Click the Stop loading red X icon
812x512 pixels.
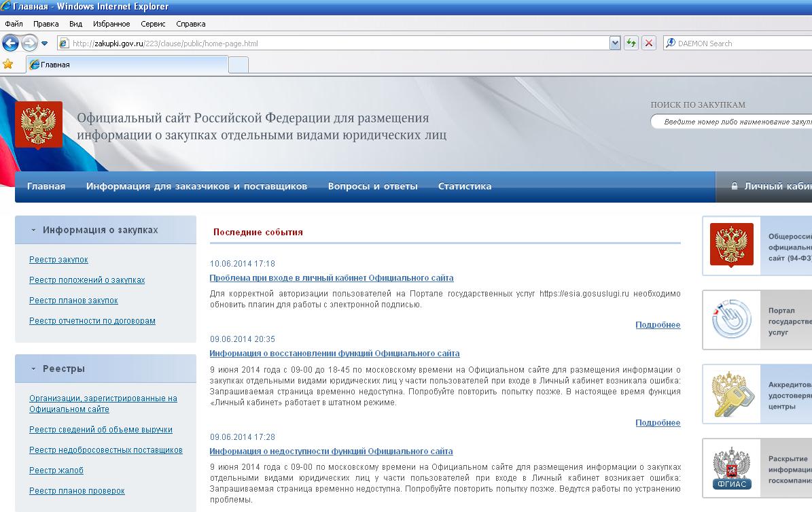pyautogui.click(x=649, y=44)
